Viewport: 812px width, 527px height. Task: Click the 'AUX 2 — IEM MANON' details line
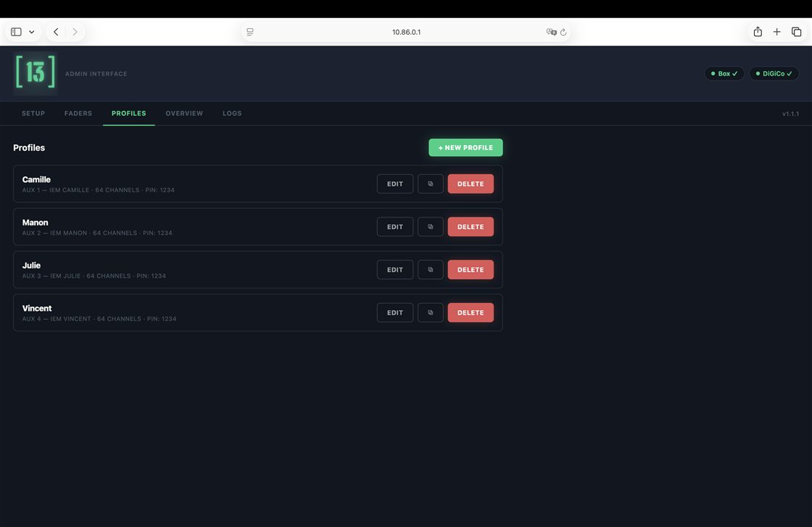click(97, 233)
